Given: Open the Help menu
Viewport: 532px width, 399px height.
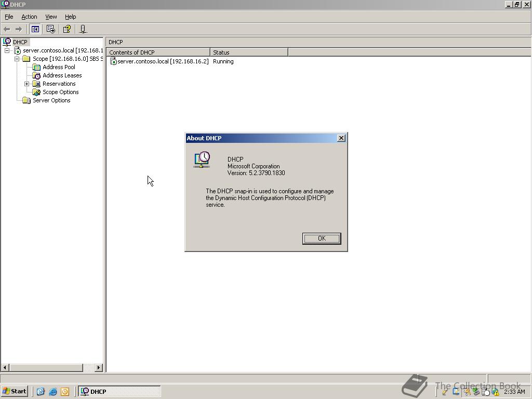Looking at the screenshot, I should coord(71,17).
